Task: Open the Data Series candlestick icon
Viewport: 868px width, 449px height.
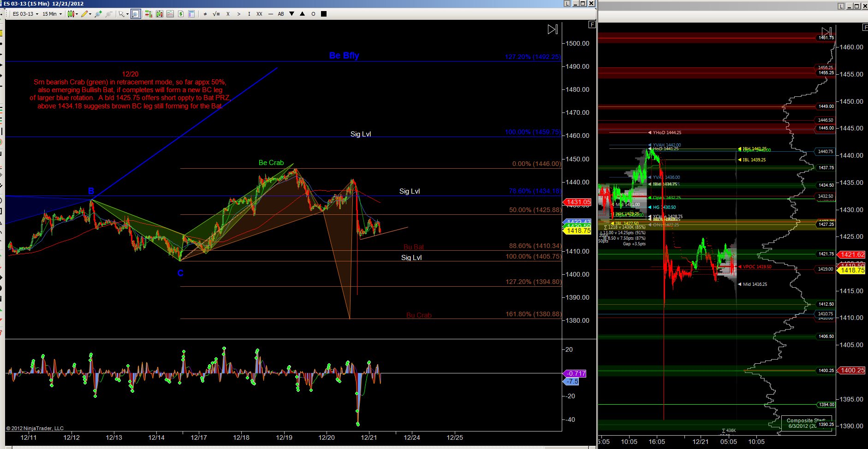Action: pyautogui.click(x=160, y=14)
